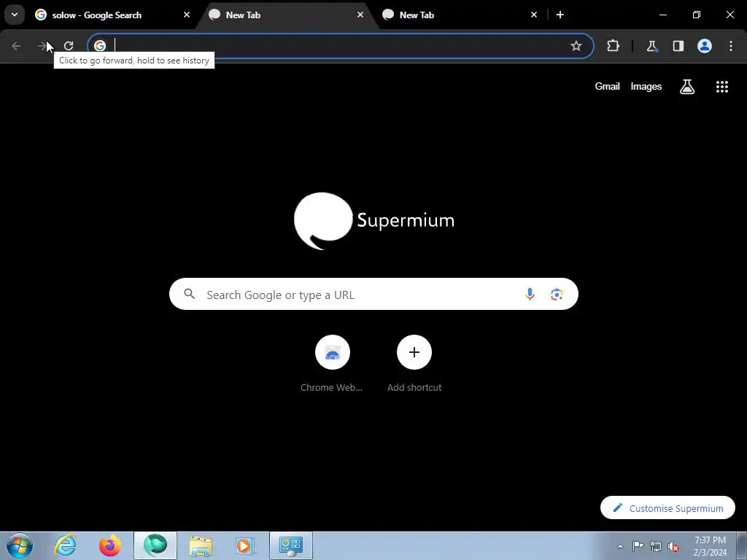Close the solow - Google Search tab
Screen dimensions: 747x560
187,15
